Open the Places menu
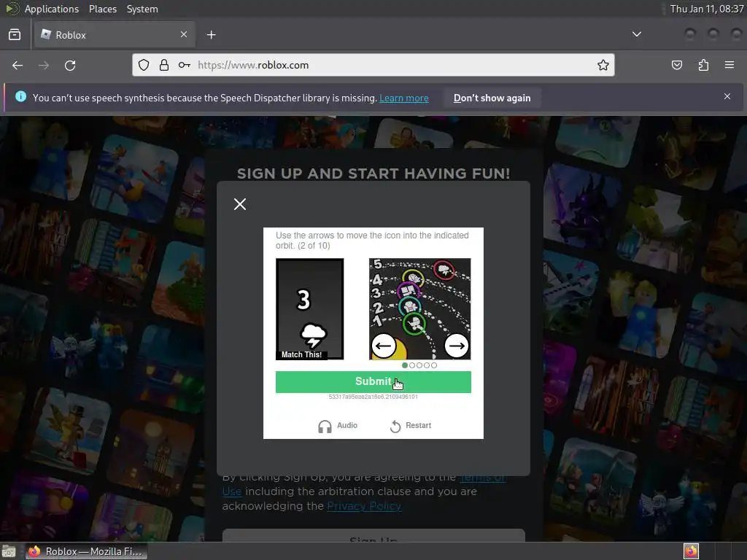The height and width of the screenshot is (560, 747). (103, 9)
